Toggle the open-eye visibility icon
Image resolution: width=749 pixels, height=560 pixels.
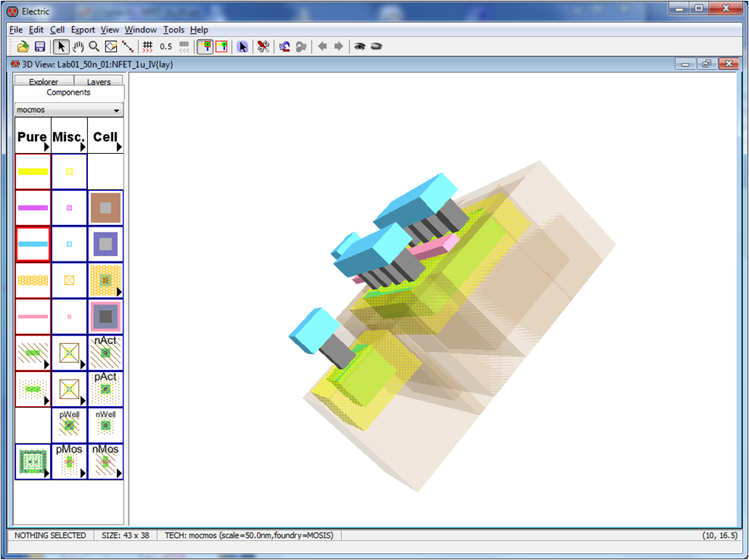pyautogui.click(x=359, y=46)
